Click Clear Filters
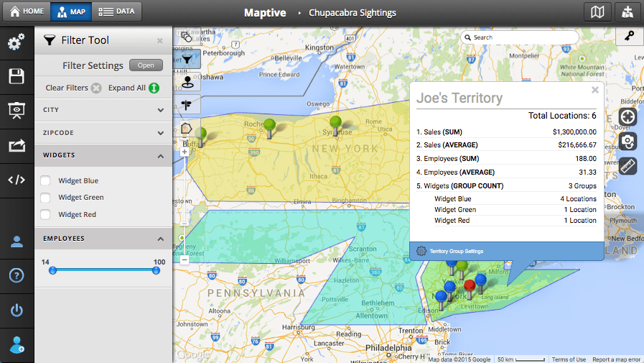Screen dimensions: 644x363 pyautogui.click(x=73, y=88)
